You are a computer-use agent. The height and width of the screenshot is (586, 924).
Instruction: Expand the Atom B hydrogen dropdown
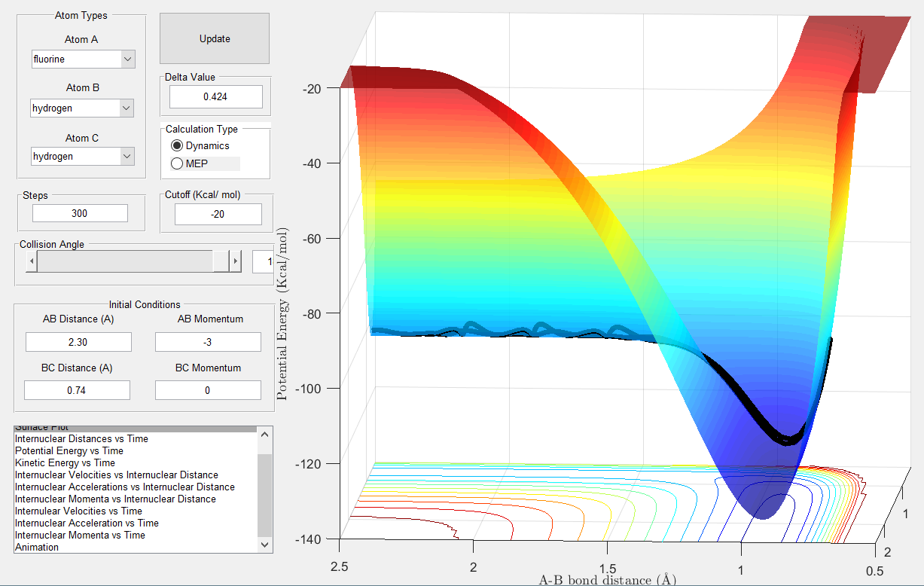(x=82, y=108)
